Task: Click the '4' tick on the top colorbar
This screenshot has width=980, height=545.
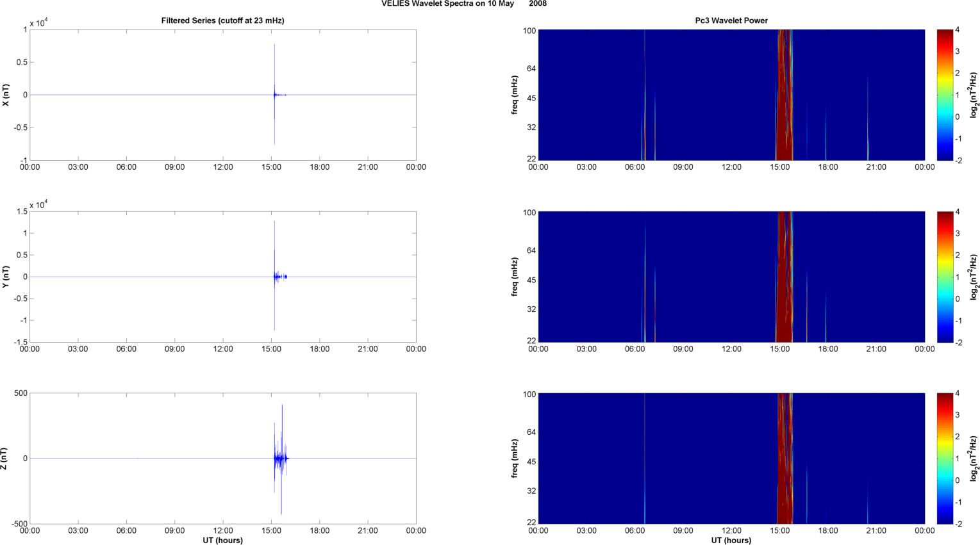Action: 958,29
